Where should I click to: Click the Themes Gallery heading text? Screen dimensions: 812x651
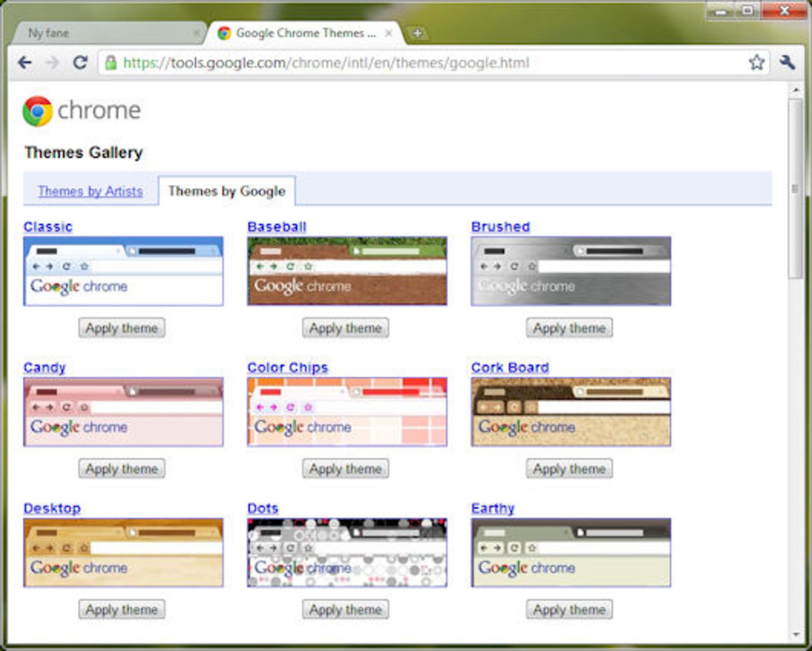coord(84,153)
